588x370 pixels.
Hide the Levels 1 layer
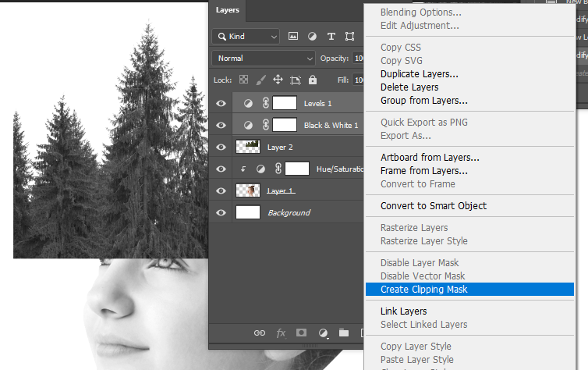tap(221, 103)
